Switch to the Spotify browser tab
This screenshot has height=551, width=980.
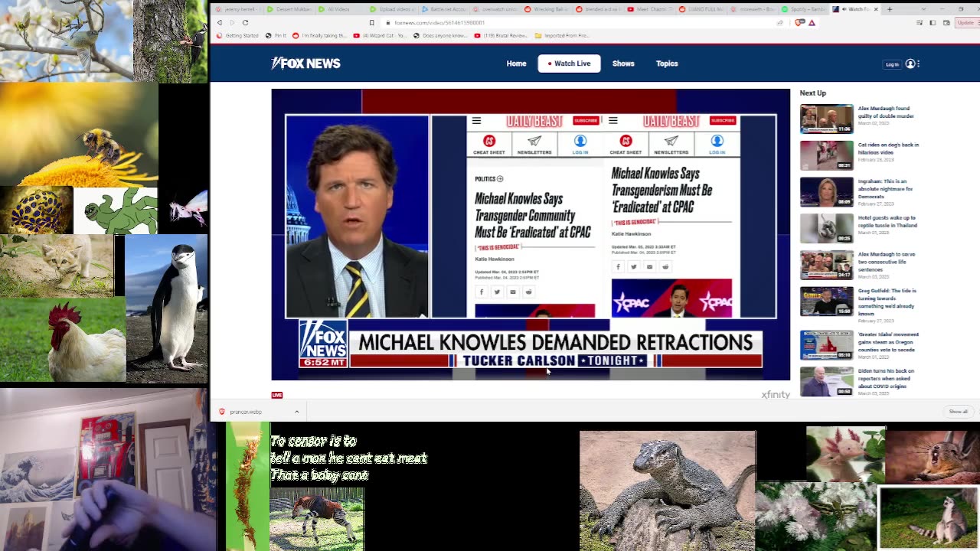tap(805, 9)
